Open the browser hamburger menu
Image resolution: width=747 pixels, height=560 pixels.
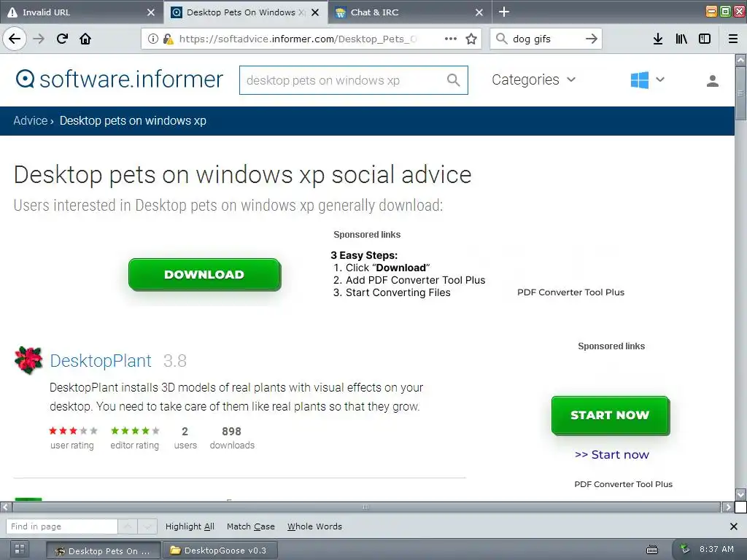(x=733, y=39)
